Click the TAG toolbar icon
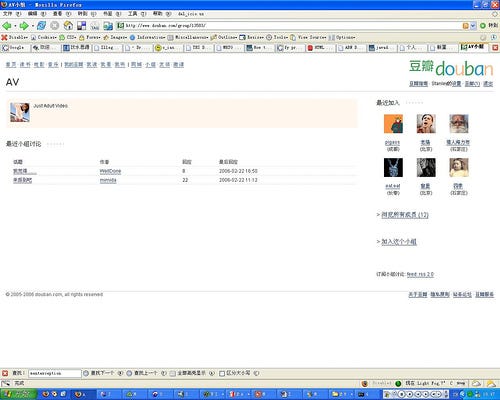 [95, 26]
